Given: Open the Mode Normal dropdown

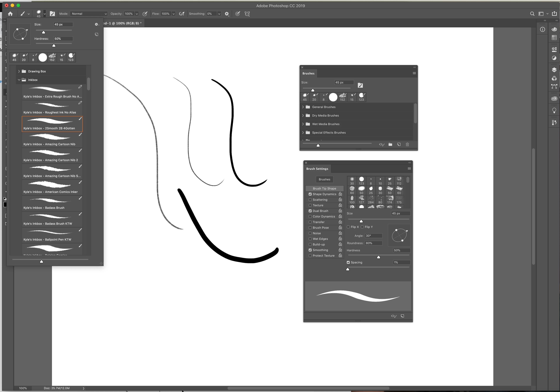Looking at the screenshot, I should tap(89, 14).
